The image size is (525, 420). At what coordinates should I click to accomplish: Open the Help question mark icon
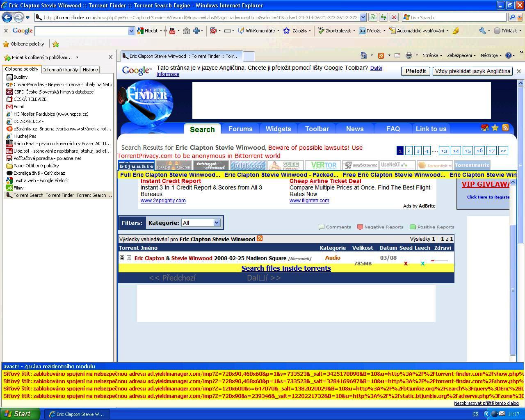[x=508, y=55]
